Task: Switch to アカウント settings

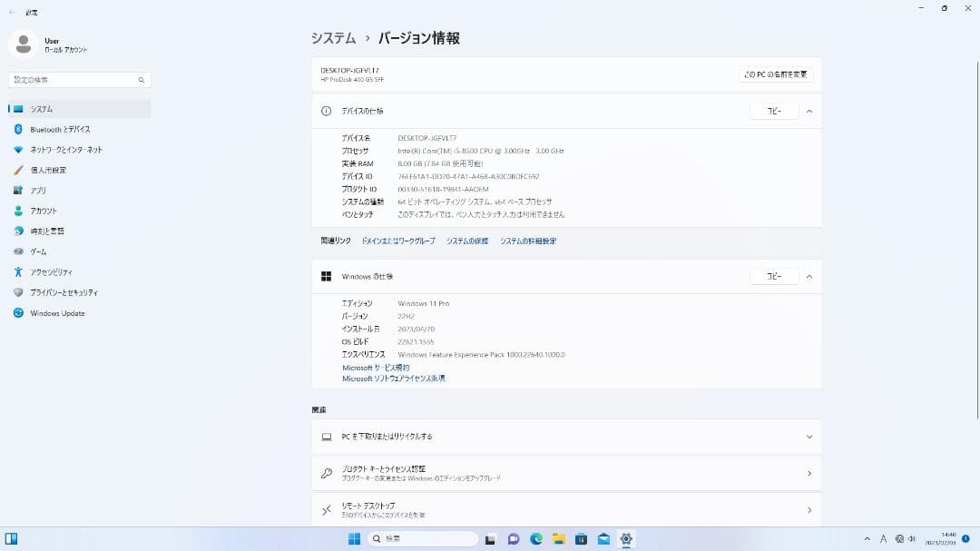Action: coord(43,210)
